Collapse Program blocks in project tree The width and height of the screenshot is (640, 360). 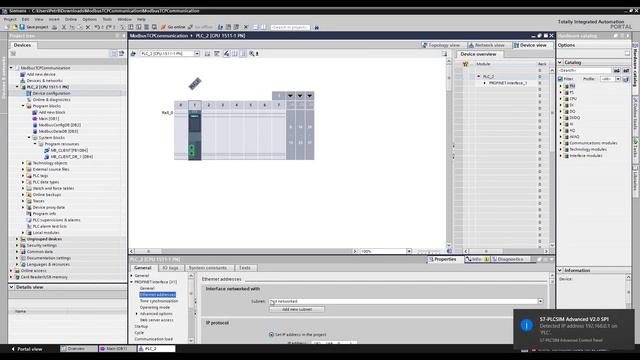click(x=23, y=106)
